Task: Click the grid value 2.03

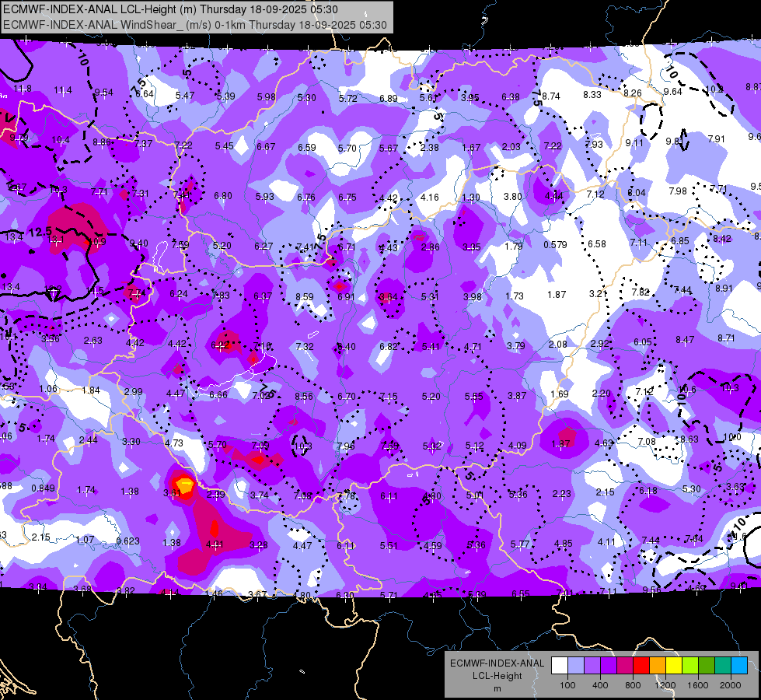Action: pos(511,147)
